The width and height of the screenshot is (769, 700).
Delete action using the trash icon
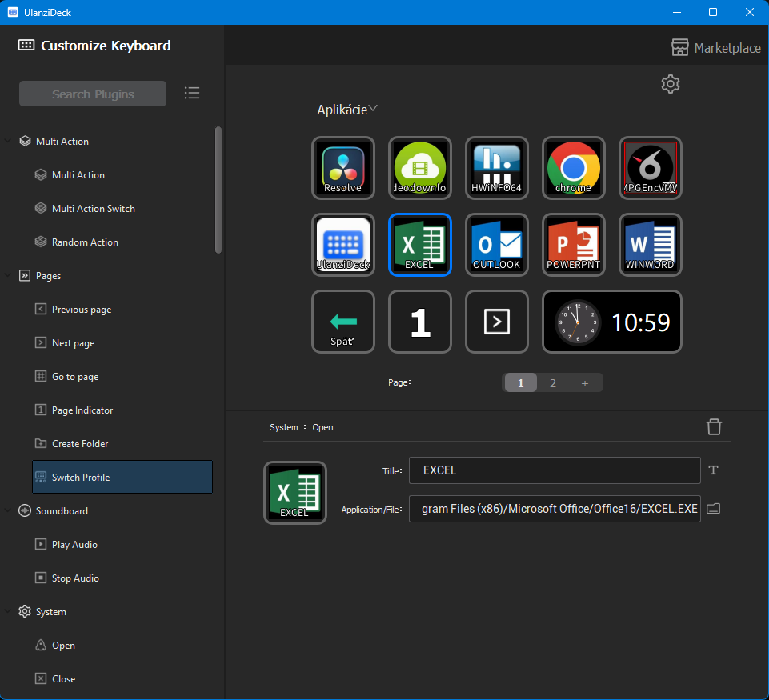pos(715,427)
